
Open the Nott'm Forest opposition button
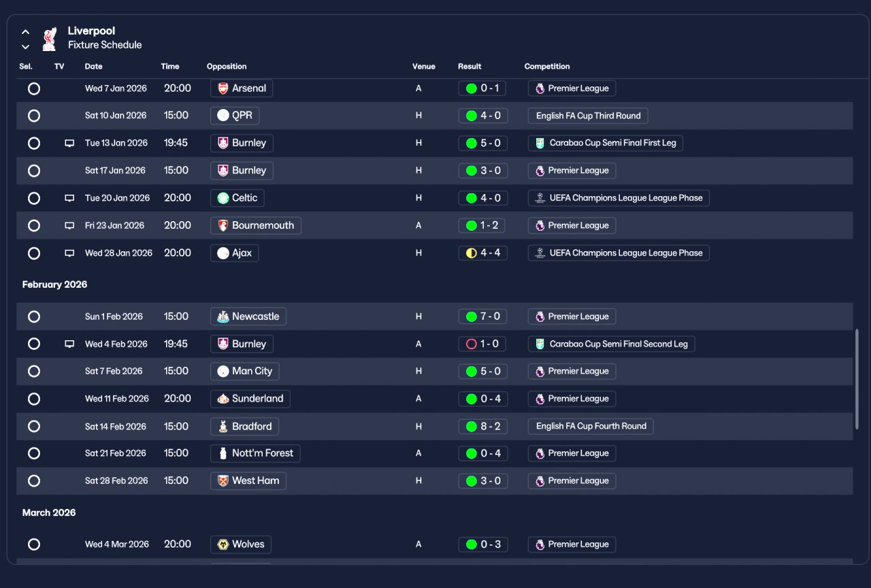[255, 453]
